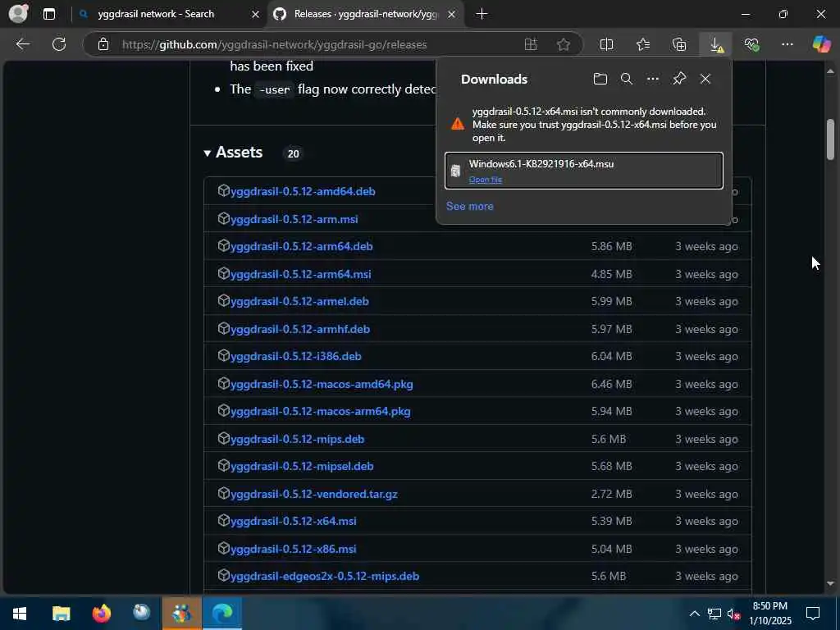Download yggdrasil-0.5.12-arm.msi

[294, 219]
